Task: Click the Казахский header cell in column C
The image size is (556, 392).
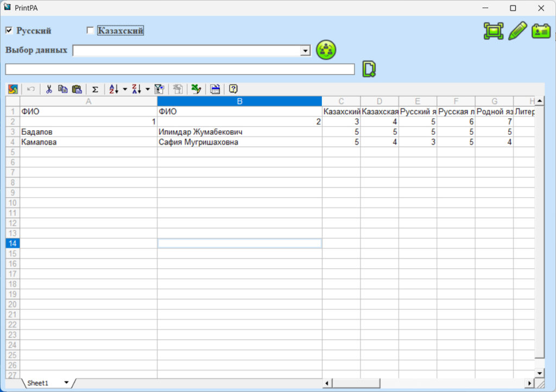Action: click(341, 112)
